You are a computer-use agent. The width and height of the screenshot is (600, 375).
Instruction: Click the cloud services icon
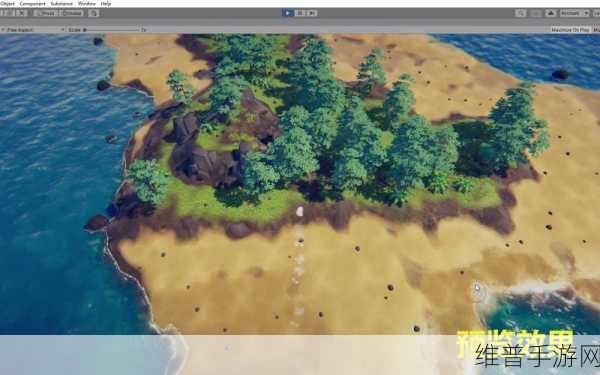551,13
